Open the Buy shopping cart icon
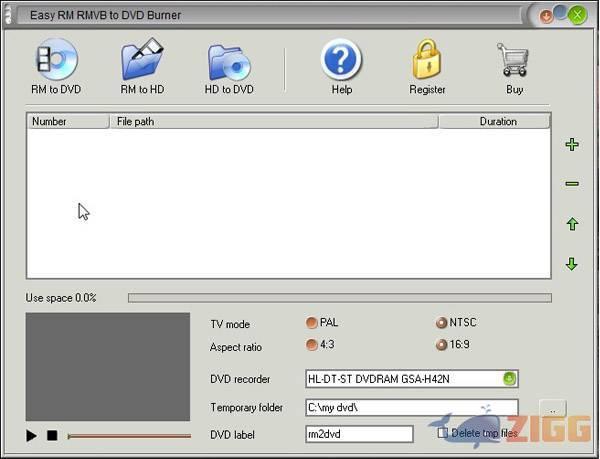The height and width of the screenshot is (459, 600). (x=514, y=62)
